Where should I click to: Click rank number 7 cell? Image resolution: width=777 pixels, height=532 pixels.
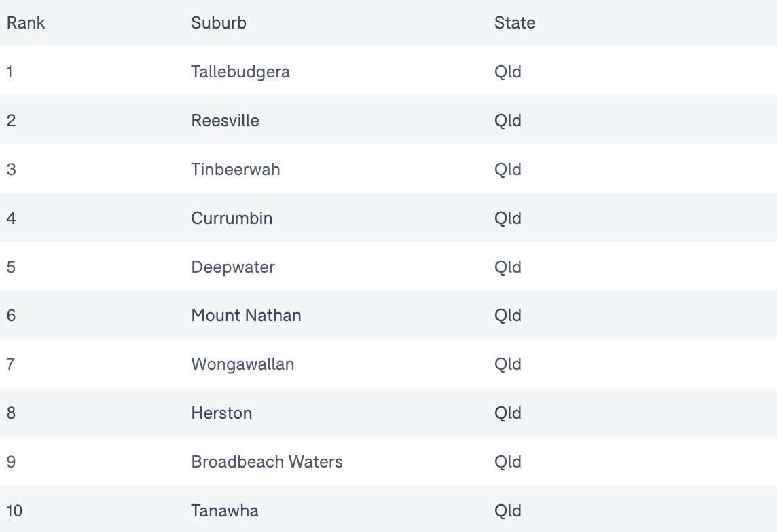pyautogui.click(x=11, y=364)
